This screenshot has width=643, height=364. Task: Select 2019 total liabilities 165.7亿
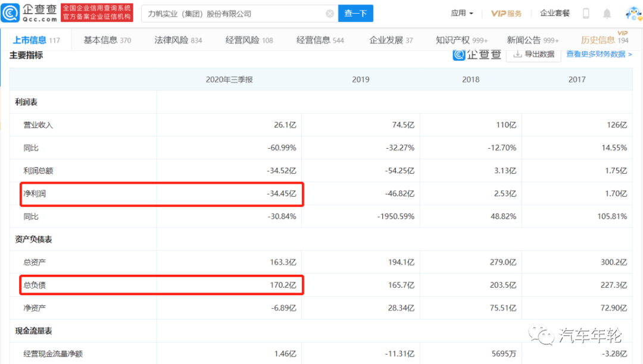pyautogui.click(x=401, y=285)
